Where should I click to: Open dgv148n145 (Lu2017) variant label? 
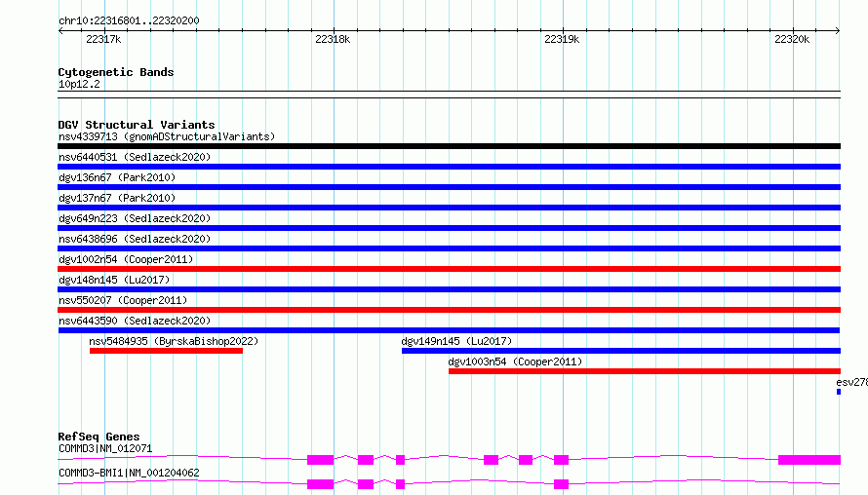point(114,280)
